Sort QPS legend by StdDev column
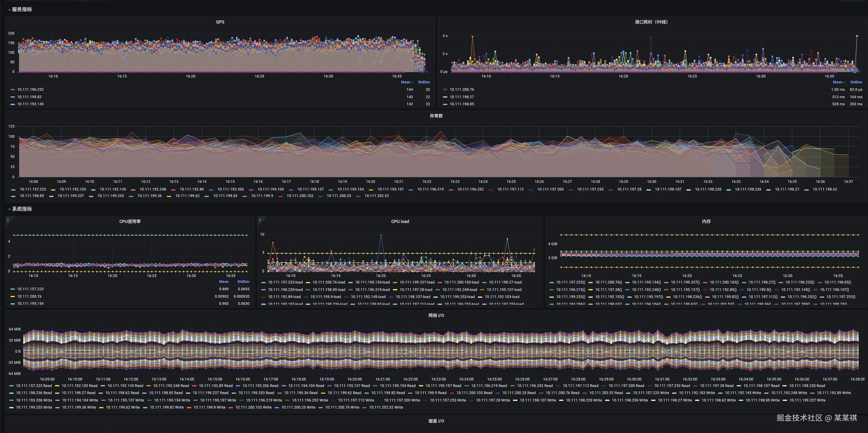This screenshot has height=433, width=868. (x=423, y=82)
